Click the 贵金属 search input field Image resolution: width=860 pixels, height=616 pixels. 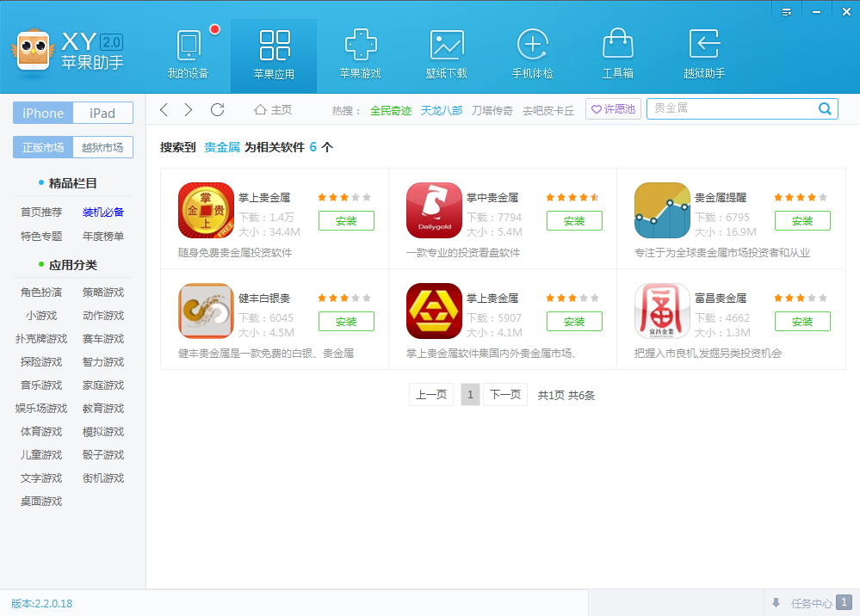coord(733,108)
